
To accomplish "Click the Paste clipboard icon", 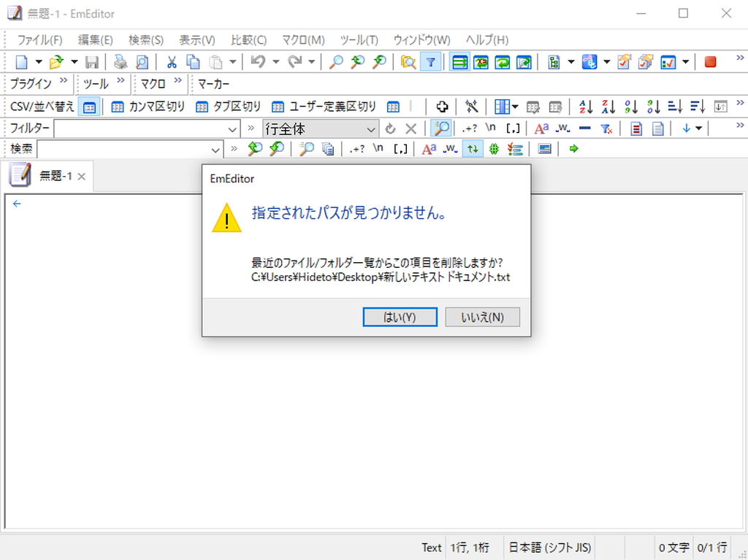I will coord(215,62).
